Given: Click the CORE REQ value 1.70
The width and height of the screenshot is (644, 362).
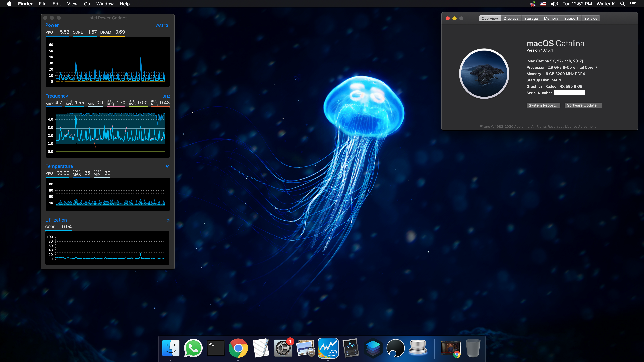Looking at the screenshot, I should 121,103.
